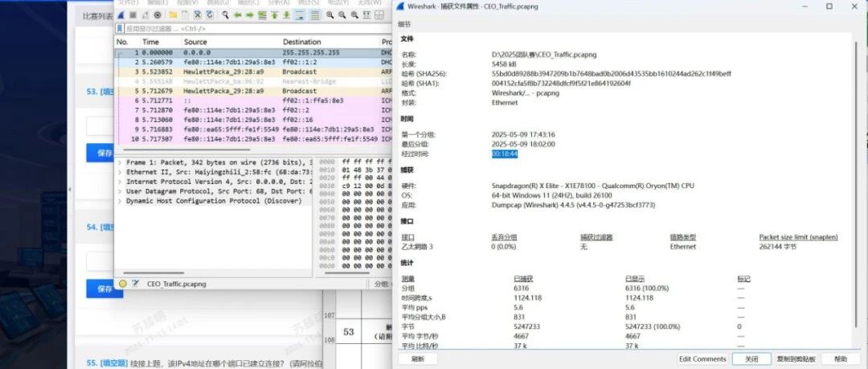The height and width of the screenshot is (369, 868).
Task: Expand Dynamic Host Configuration Protocol node
Action: pyautogui.click(x=120, y=200)
